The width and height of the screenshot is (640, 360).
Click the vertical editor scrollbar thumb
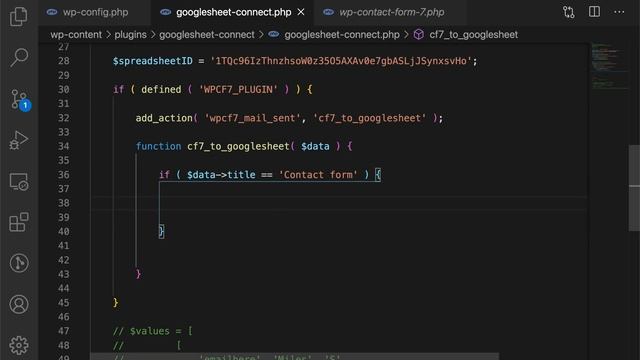tap(634, 188)
